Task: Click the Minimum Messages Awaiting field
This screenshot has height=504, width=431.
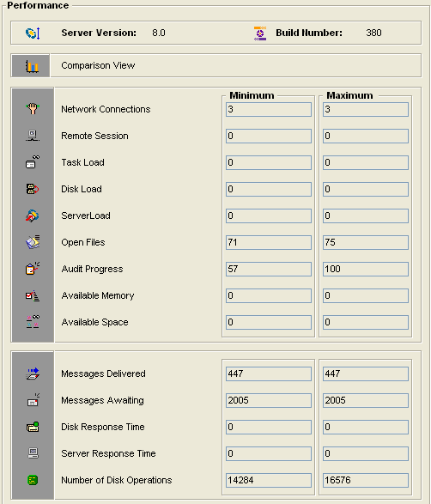Action: (269, 400)
